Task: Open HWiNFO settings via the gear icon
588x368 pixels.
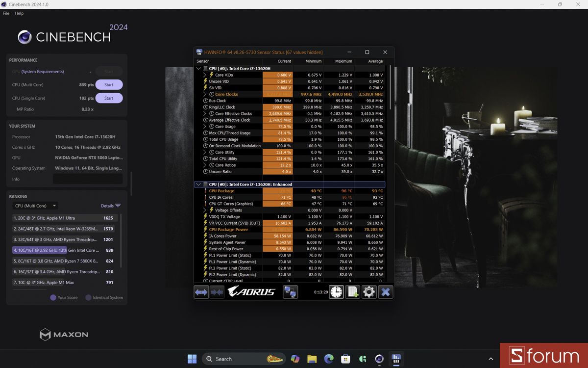Action: [x=369, y=291]
